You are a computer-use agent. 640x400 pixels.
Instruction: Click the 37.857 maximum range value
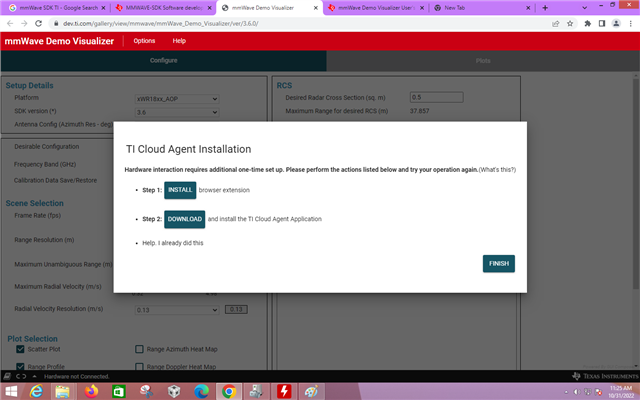point(419,111)
